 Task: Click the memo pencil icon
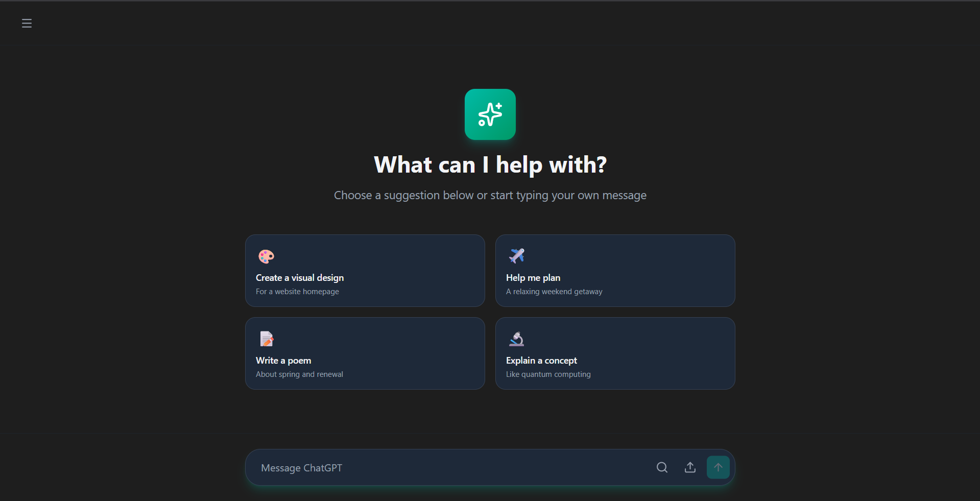click(x=267, y=339)
